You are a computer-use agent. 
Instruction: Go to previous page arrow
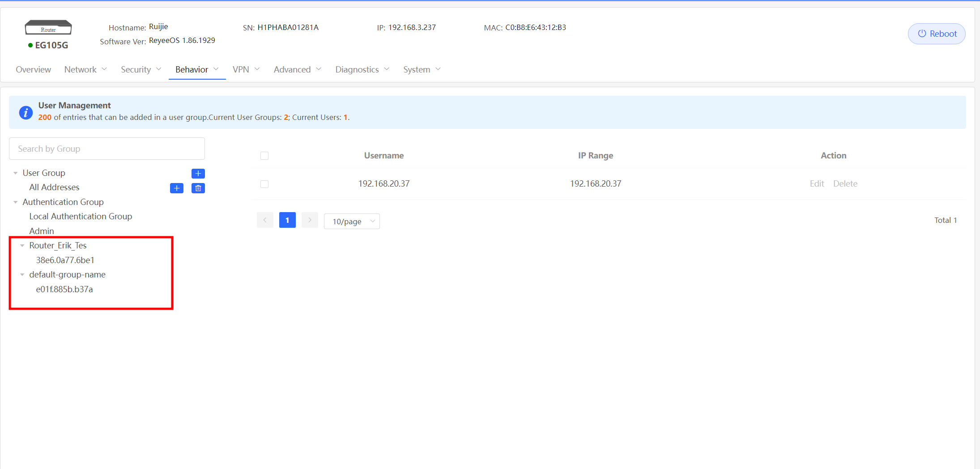point(265,220)
